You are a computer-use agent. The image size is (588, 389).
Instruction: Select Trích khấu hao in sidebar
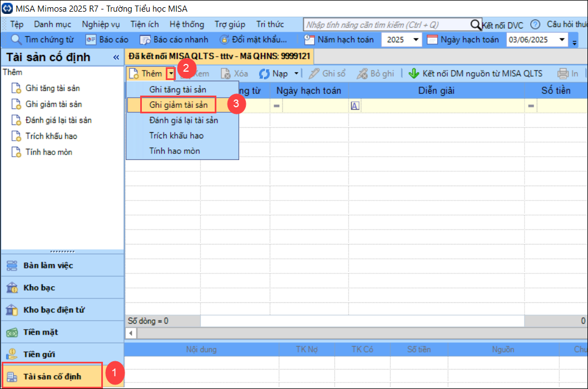pos(51,136)
